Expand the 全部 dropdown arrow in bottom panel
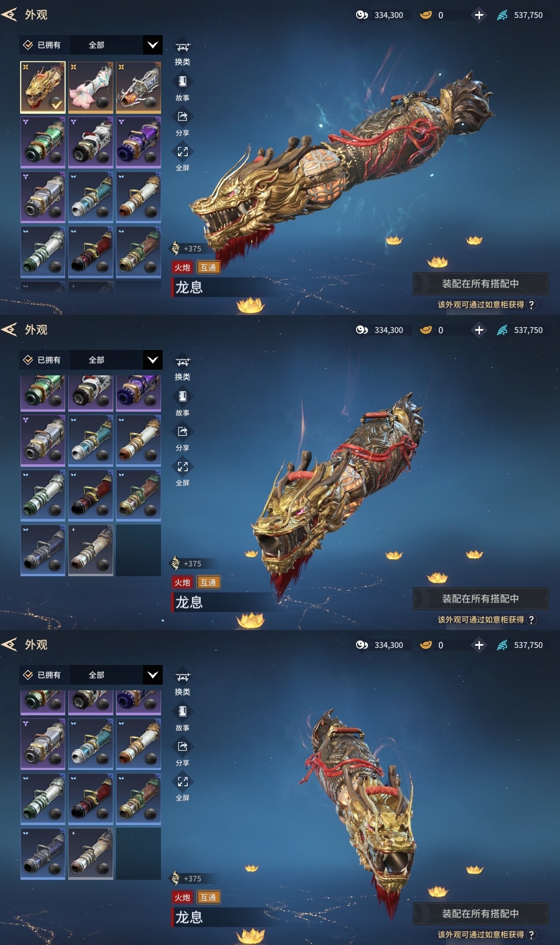 point(153,675)
